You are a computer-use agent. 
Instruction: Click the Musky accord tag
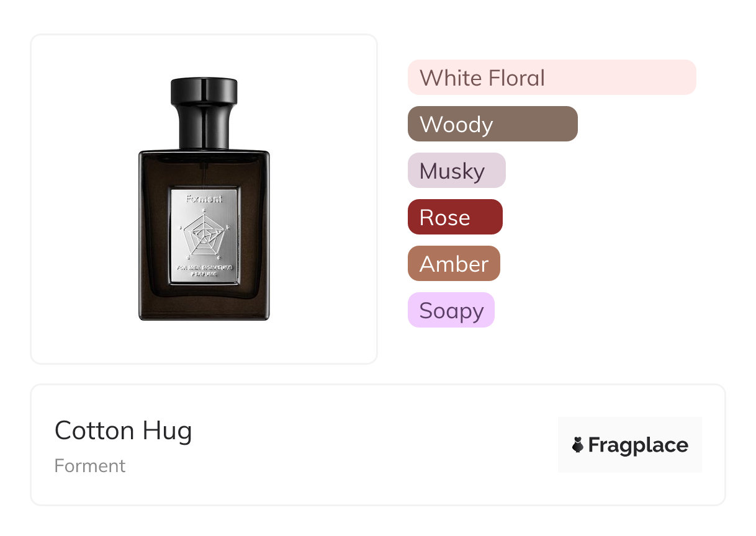457,171
